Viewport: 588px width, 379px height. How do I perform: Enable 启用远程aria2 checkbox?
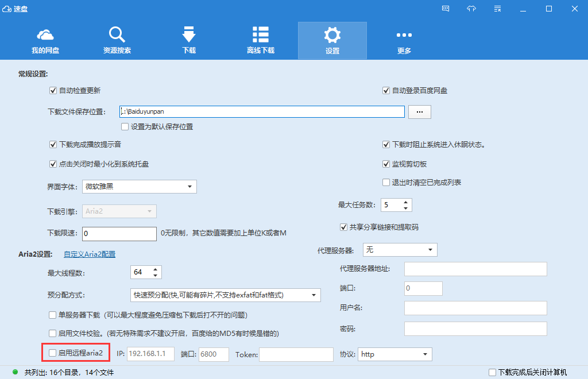[52, 353]
